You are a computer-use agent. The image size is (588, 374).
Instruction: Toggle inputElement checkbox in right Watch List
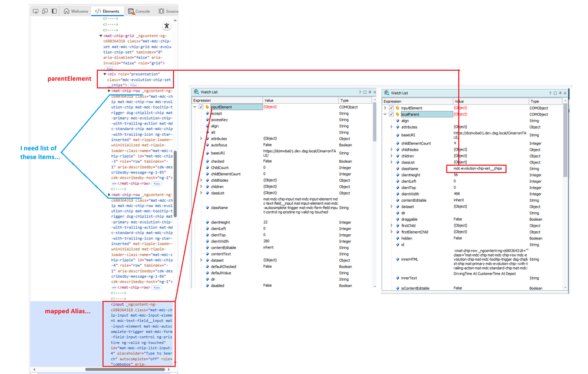pos(391,108)
